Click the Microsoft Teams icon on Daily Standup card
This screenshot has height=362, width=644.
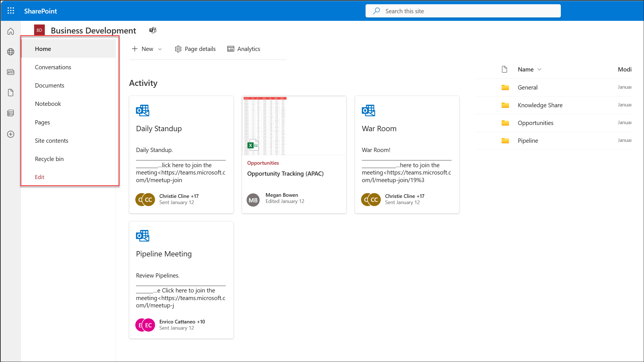point(142,110)
